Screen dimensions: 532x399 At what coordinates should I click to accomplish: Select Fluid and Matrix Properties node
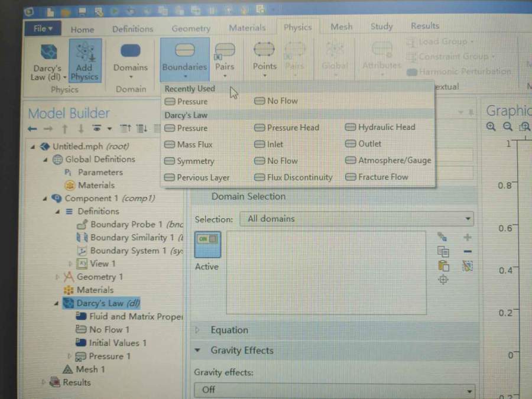[x=129, y=317]
